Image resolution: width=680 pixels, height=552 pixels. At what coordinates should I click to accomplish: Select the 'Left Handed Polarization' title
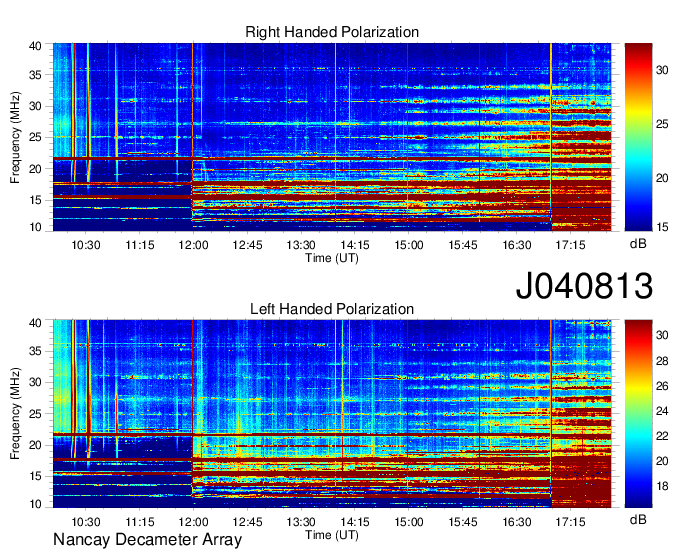click(332, 309)
